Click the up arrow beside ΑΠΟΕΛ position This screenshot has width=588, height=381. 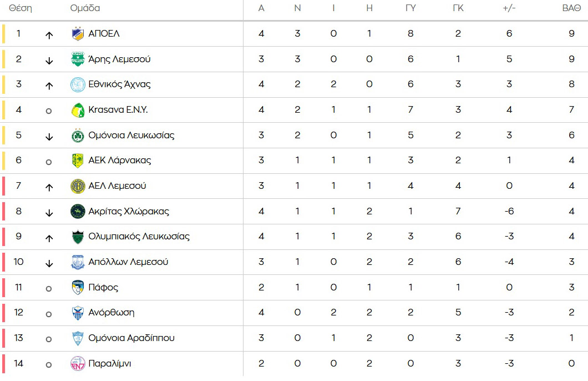[x=49, y=36]
